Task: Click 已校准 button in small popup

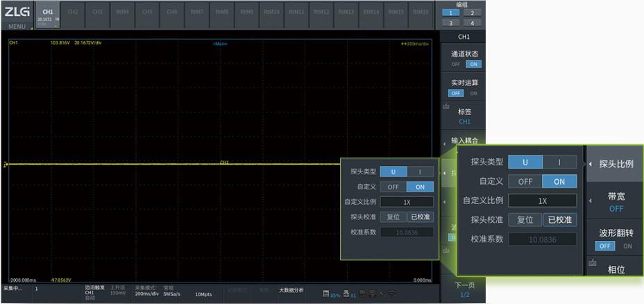Action: click(x=421, y=217)
